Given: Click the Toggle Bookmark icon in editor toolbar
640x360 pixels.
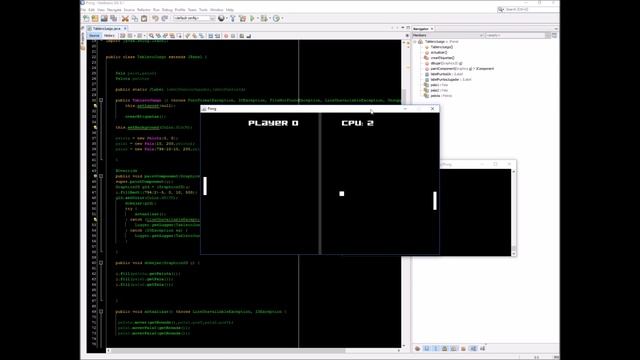Looking at the screenshot, I should pyautogui.click(x=201, y=36).
